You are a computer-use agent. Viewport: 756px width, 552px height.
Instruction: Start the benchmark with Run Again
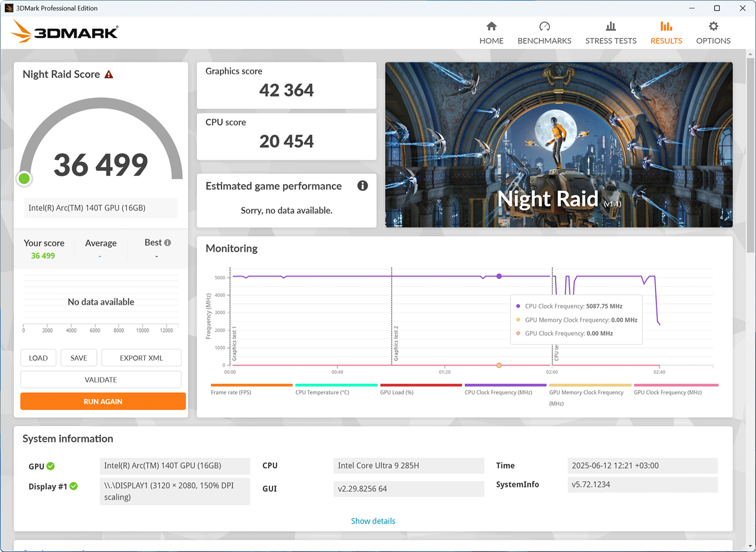point(103,401)
